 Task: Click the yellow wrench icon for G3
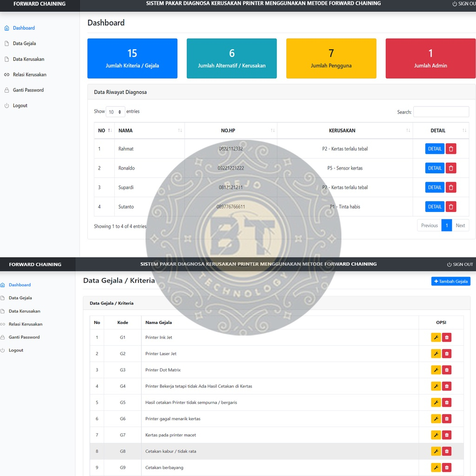click(436, 370)
